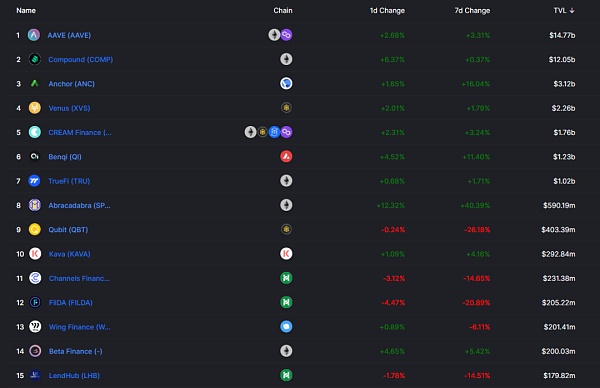Screen dimensions: 600x388
Task: Click the Wing Finance TVL value $201.41m
Action: click(x=559, y=327)
